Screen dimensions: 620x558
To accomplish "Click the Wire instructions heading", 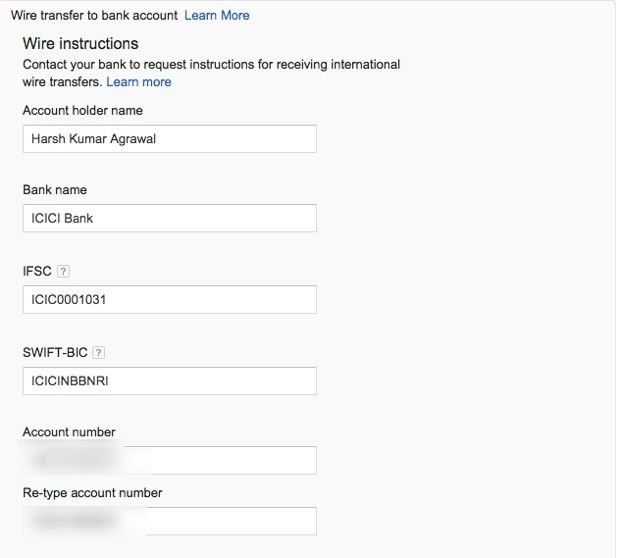I will point(80,44).
